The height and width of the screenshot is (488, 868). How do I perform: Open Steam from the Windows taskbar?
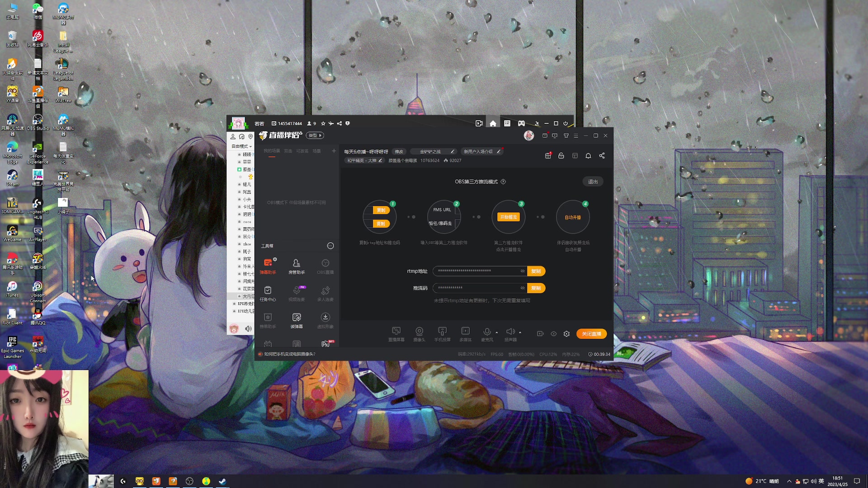tap(222, 481)
